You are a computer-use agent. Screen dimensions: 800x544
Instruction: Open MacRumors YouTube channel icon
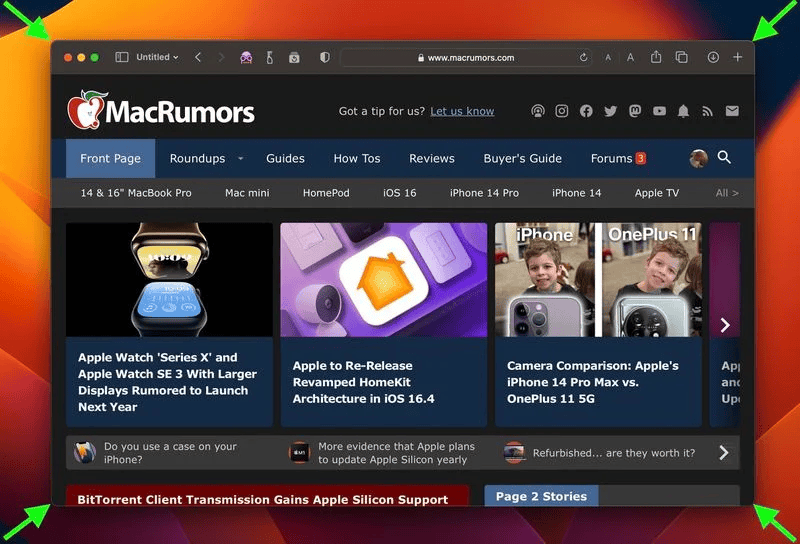tap(659, 111)
